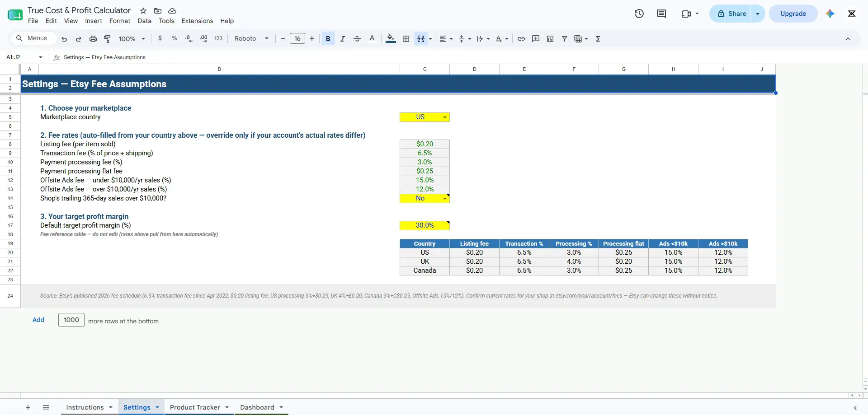Activate the paint format roller
The image size is (868, 415).
108,39
